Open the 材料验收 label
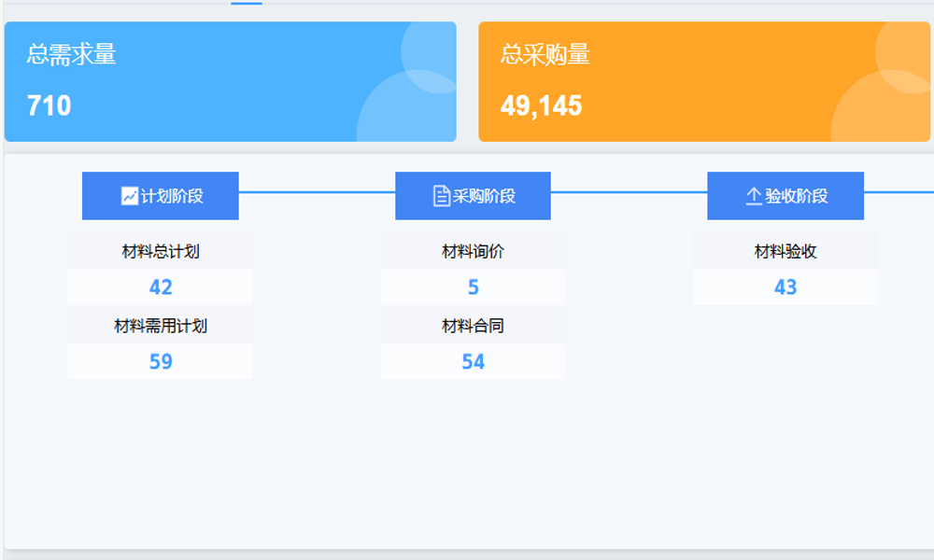This screenshot has width=934, height=560. (785, 251)
